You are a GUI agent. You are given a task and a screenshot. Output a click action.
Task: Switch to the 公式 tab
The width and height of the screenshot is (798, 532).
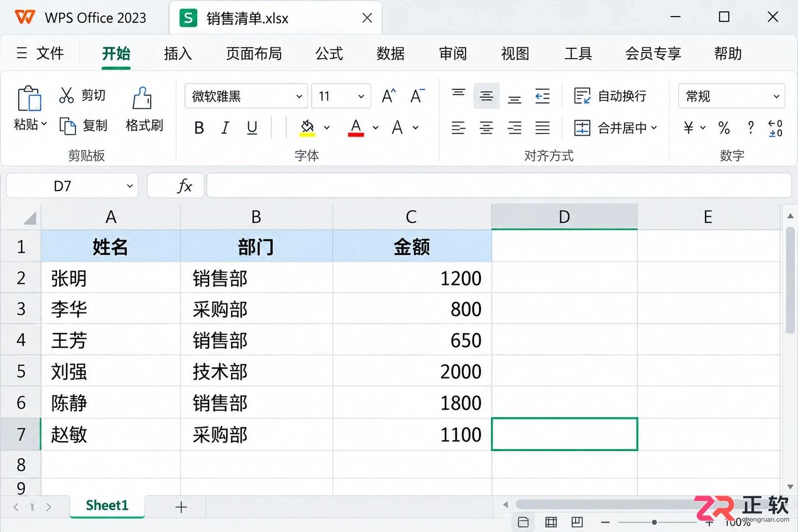coord(329,53)
